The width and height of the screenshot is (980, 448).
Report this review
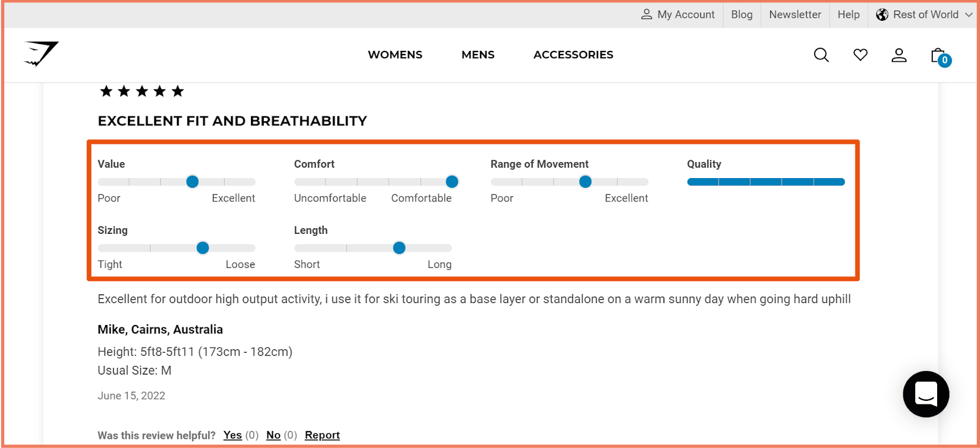[322, 435]
